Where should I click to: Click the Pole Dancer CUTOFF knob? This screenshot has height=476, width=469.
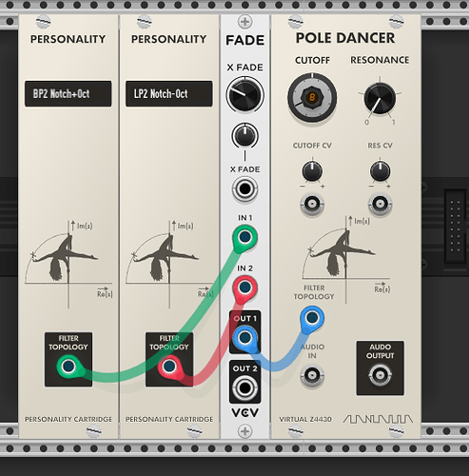(x=312, y=98)
